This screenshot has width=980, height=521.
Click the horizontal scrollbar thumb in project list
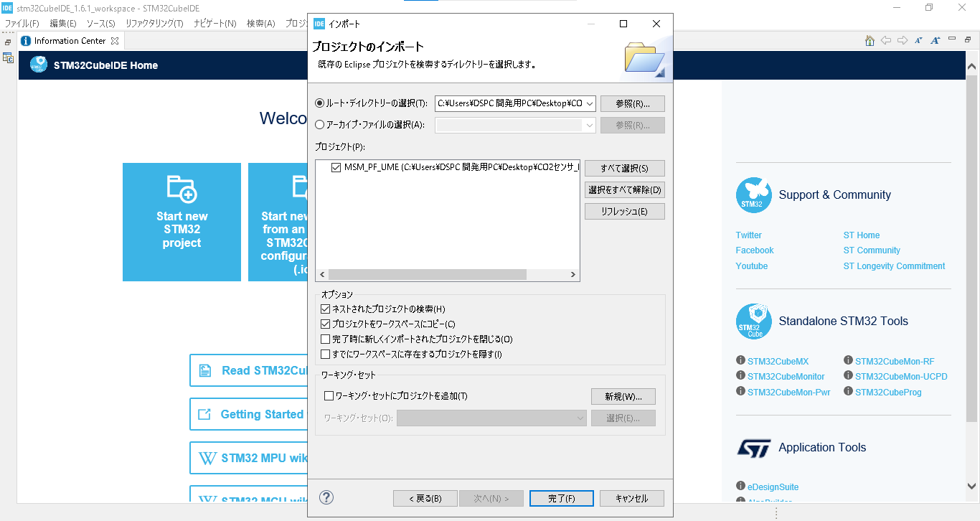pyautogui.click(x=428, y=275)
